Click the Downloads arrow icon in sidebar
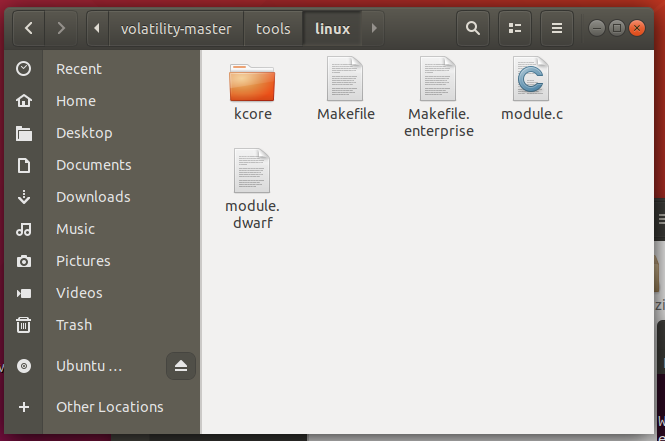The height and width of the screenshot is (441, 665). coord(24,197)
